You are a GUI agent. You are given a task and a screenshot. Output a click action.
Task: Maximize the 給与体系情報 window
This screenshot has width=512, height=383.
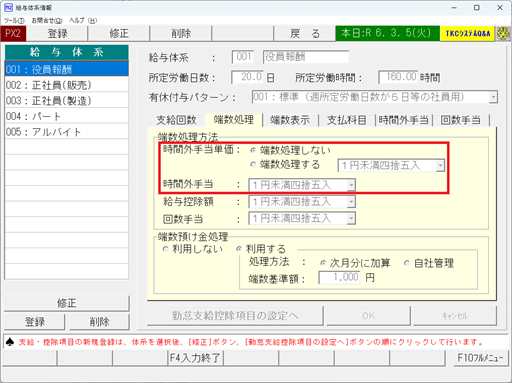point(477,8)
